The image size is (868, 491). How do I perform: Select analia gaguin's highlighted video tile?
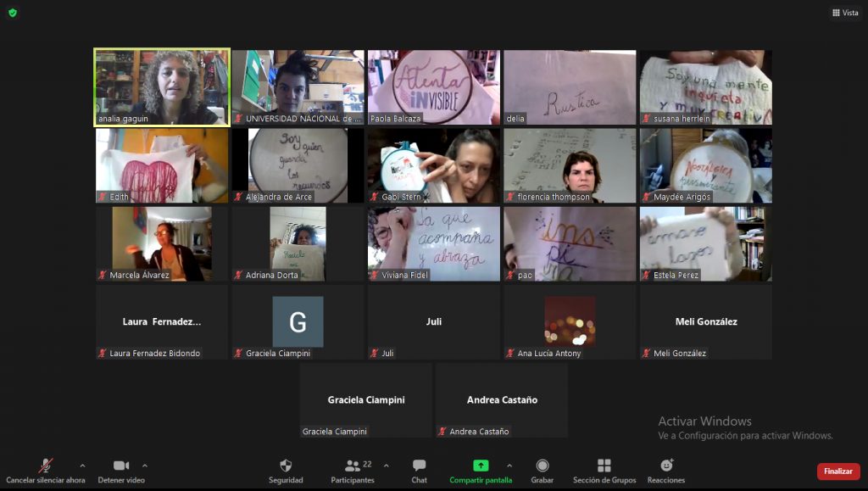click(x=162, y=87)
